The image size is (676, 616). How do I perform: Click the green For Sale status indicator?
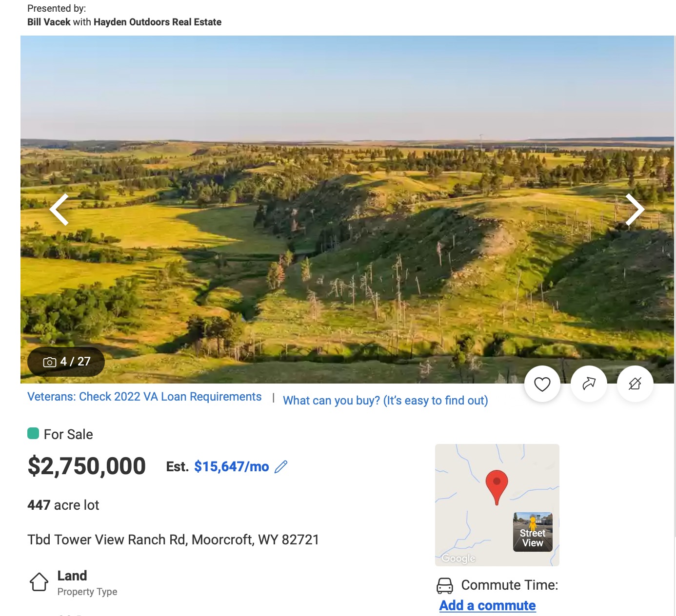tap(33, 433)
